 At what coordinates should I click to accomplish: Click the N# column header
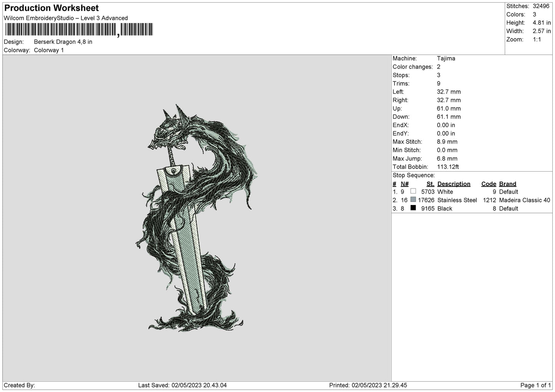(x=404, y=184)
